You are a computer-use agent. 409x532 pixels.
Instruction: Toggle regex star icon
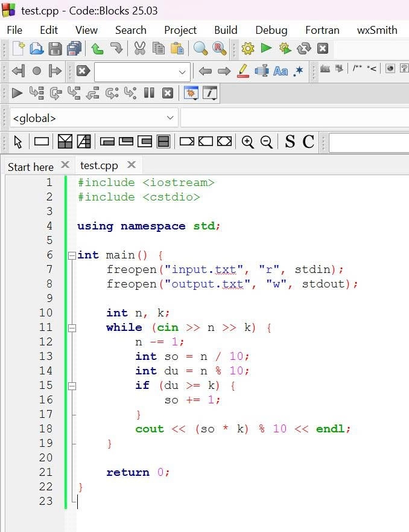click(298, 71)
